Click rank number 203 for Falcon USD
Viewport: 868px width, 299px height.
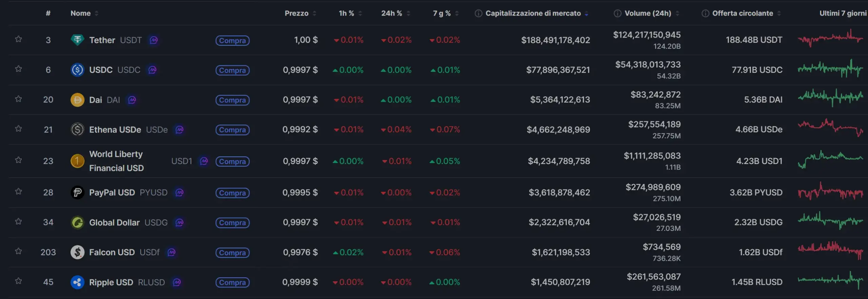click(48, 252)
